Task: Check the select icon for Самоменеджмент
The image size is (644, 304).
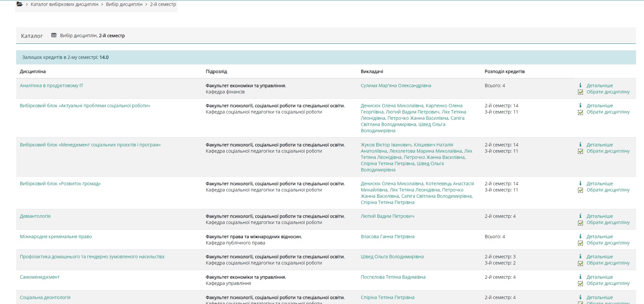Action: coord(580,284)
